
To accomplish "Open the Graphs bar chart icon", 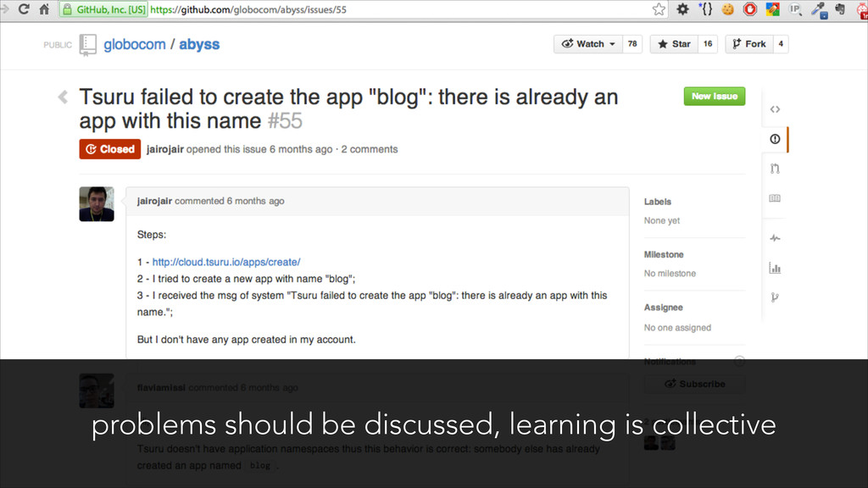I will pos(774,269).
